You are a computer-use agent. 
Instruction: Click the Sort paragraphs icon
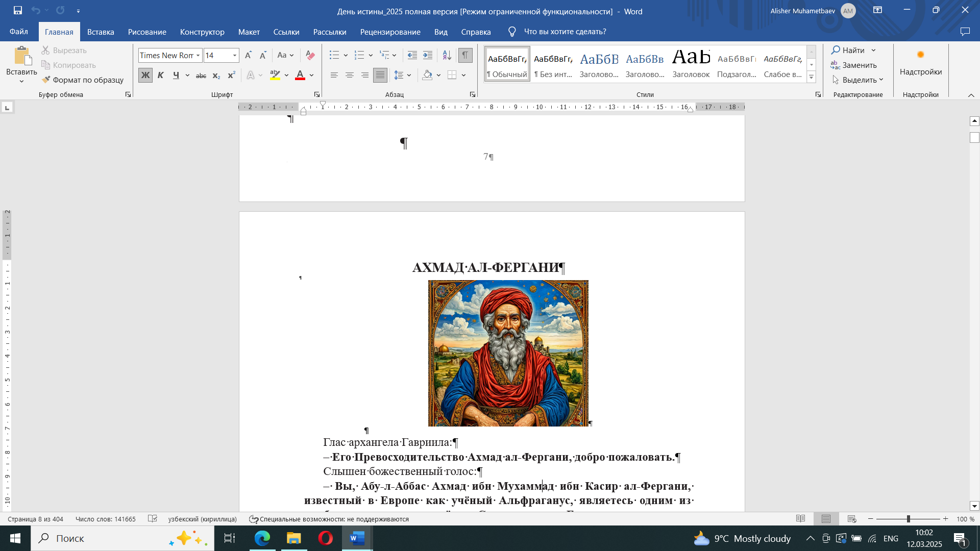pos(447,55)
